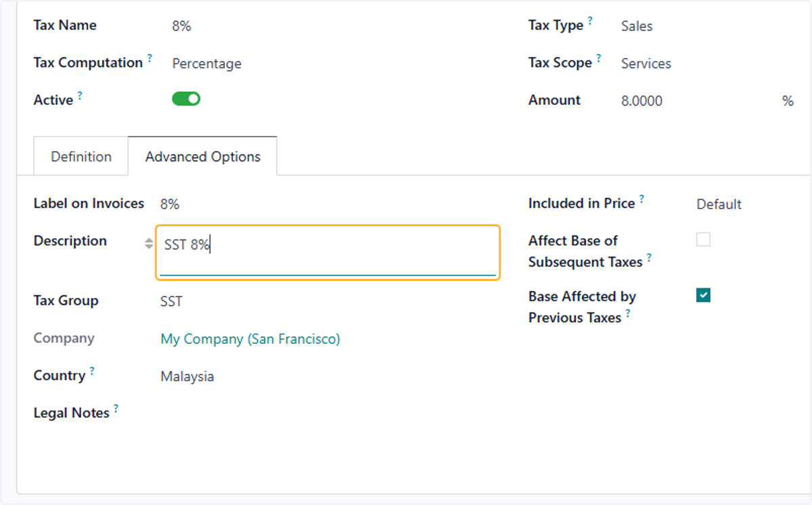Screen dimensions: 812x505
Task: Click the greyed Company label
Action: 64,338
